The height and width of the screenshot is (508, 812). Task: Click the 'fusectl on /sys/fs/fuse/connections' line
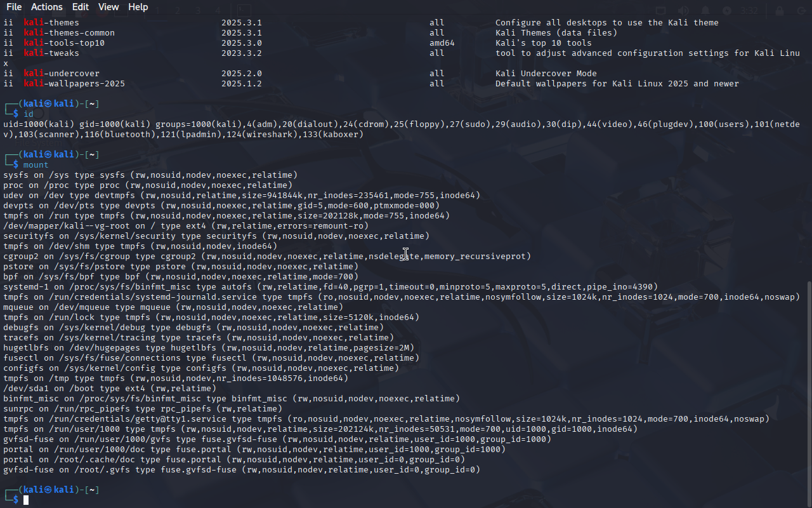(x=211, y=358)
